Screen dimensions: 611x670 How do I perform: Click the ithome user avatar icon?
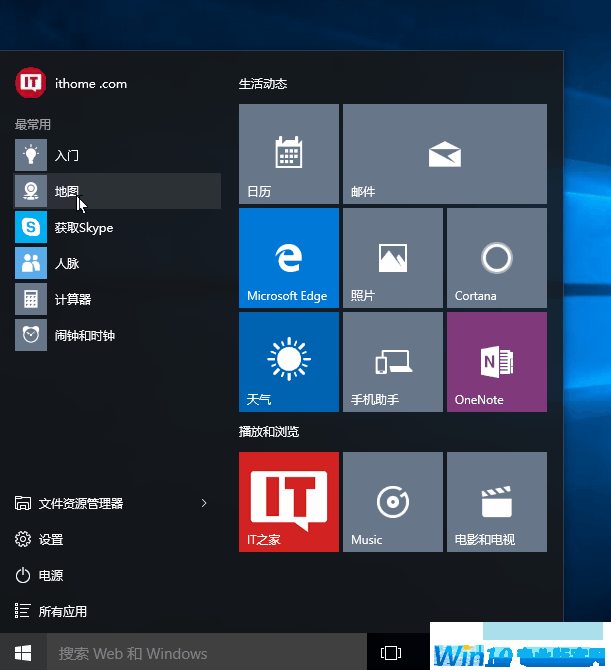(x=31, y=82)
